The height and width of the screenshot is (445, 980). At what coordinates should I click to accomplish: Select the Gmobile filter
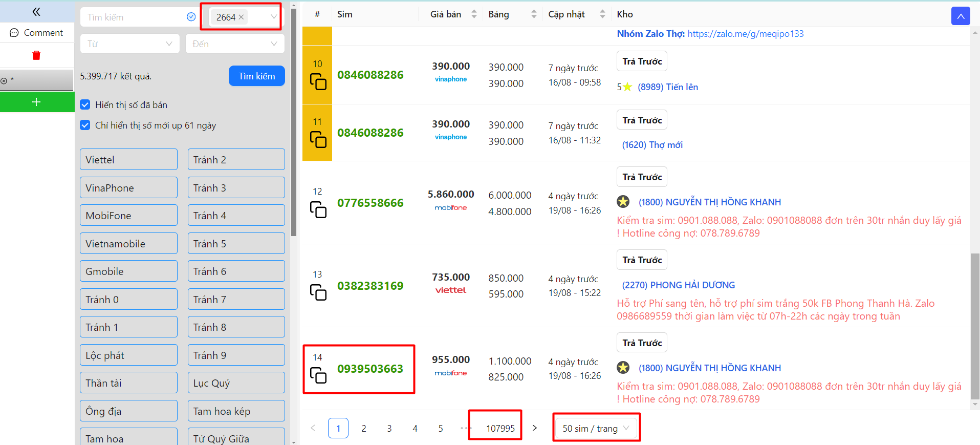[128, 271]
